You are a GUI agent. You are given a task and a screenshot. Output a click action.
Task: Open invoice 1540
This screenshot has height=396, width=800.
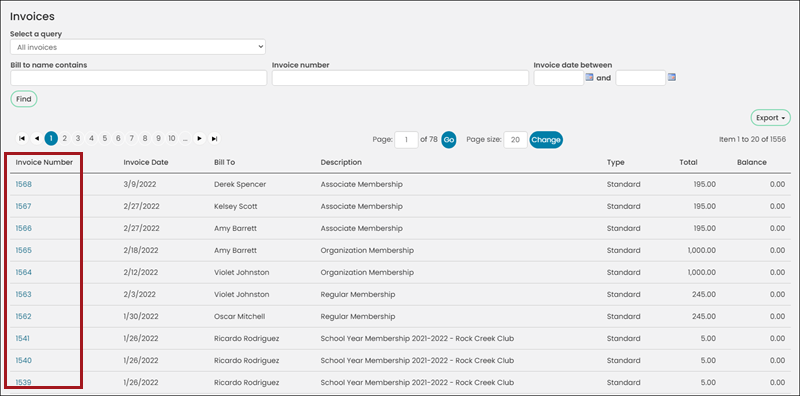(23, 360)
